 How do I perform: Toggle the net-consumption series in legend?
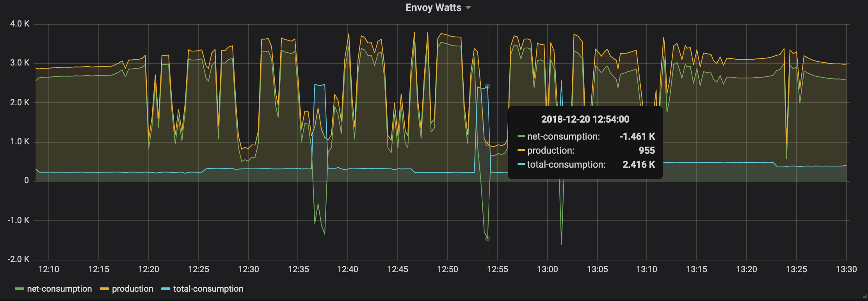(x=59, y=289)
